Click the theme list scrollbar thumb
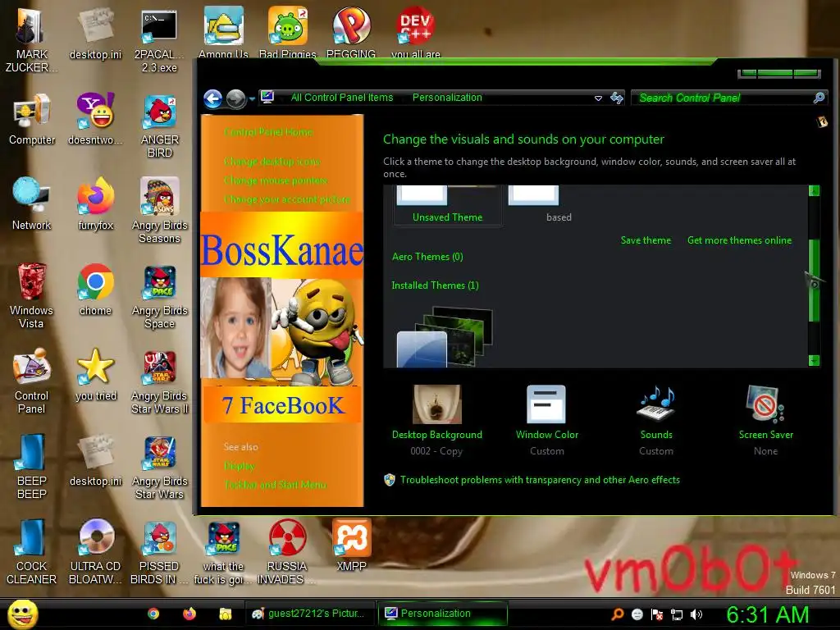Viewport: 840px width, 630px height. [x=815, y=281]
